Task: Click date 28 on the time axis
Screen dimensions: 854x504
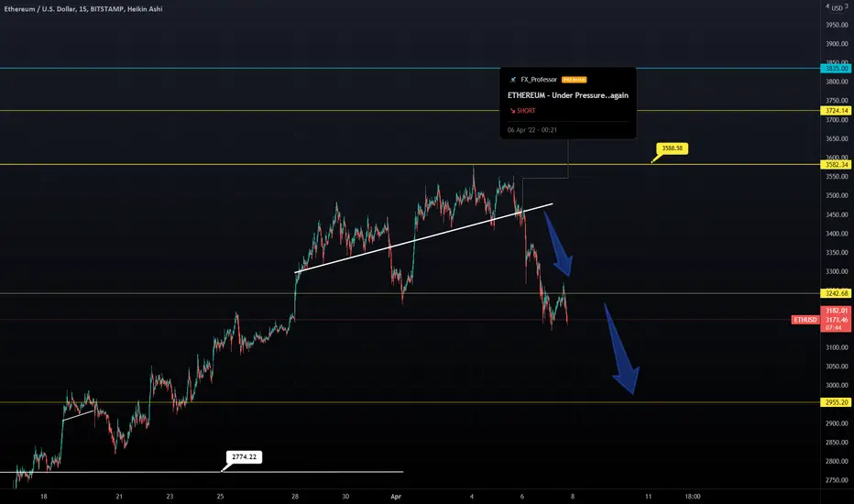Action: click(295, 497)
